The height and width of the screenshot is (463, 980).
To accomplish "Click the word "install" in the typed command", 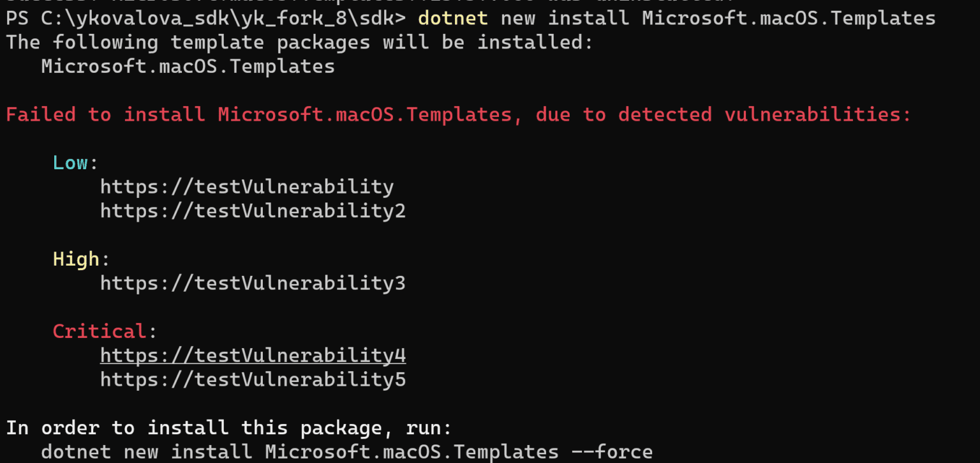I will click(x=588, y=18).
